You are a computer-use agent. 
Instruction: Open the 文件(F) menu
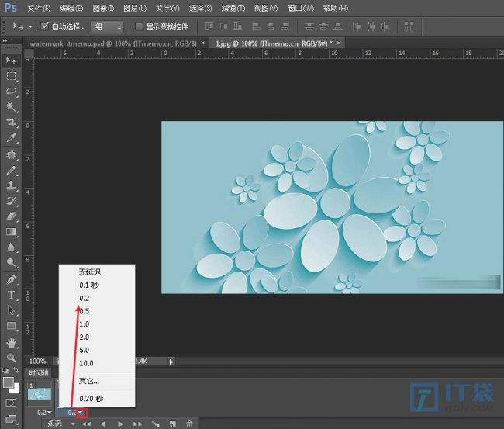pyautogui.click(x=39, y=8)
